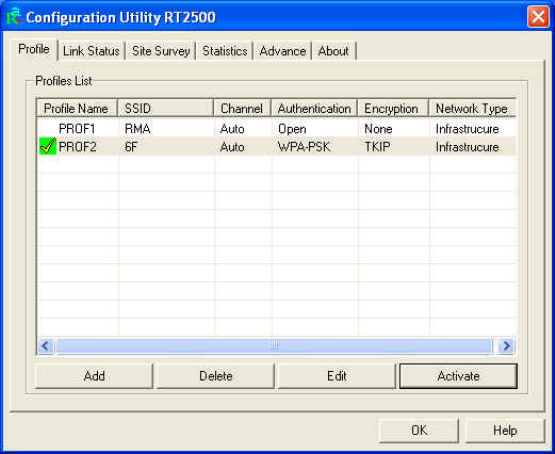The image size is (555, 454).
Task: Open Help for the utility
Action: 505,430
